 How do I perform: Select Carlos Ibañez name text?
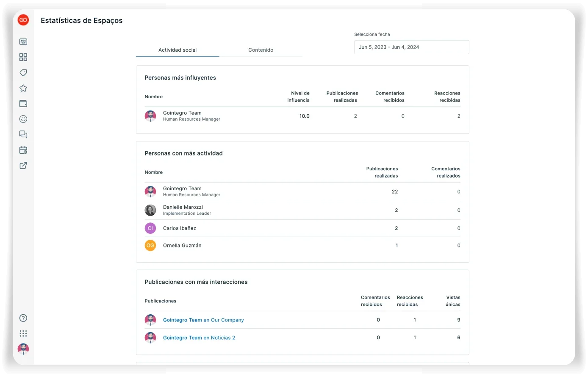click(x=180, y=228)
